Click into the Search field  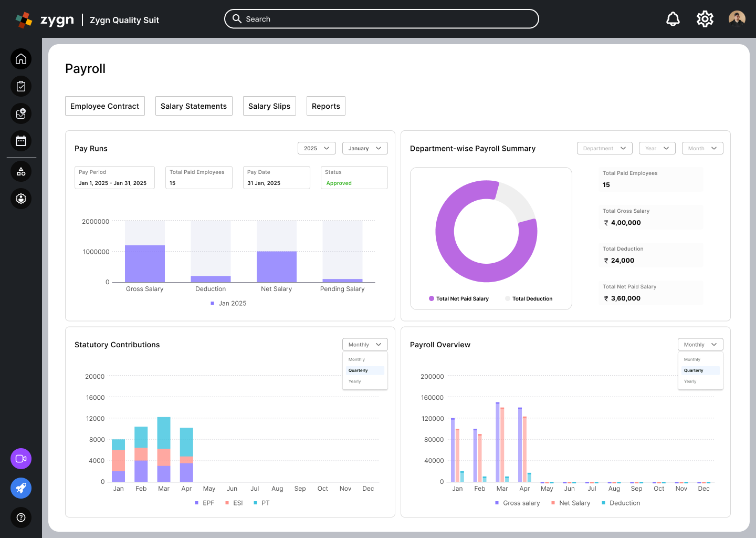(x=382, y=19)
